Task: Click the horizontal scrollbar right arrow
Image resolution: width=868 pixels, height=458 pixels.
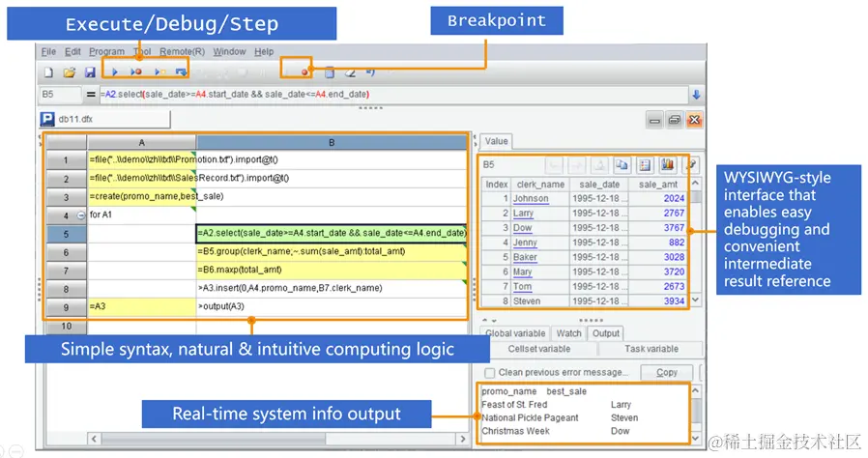Action: (x=463, y=439)
